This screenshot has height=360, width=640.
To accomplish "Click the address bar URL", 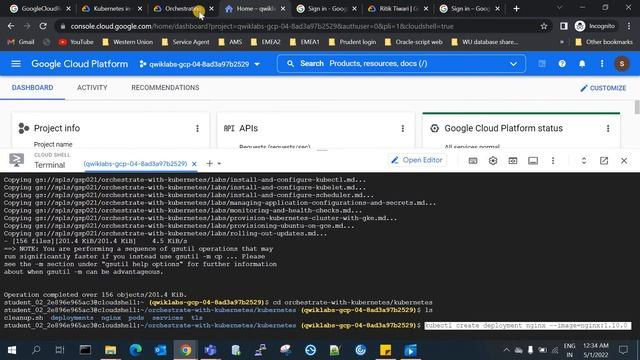I will pyautogui.click(x=261, y=26).
